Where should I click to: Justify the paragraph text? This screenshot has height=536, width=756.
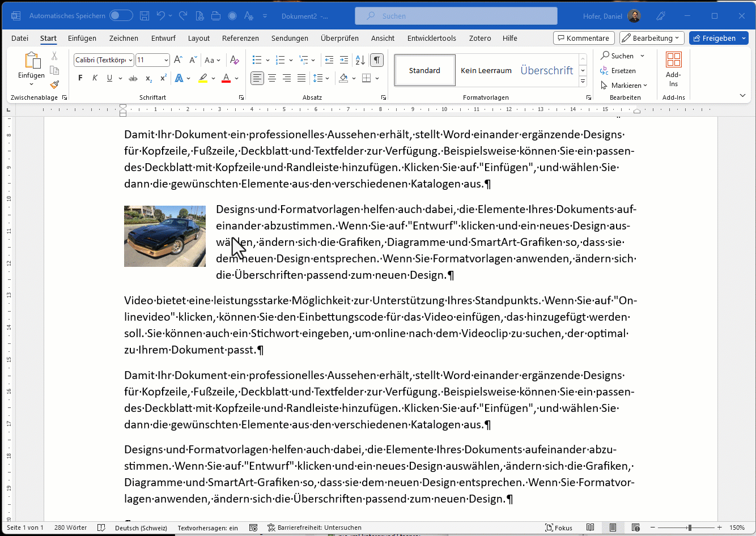[x=301, y=78]
